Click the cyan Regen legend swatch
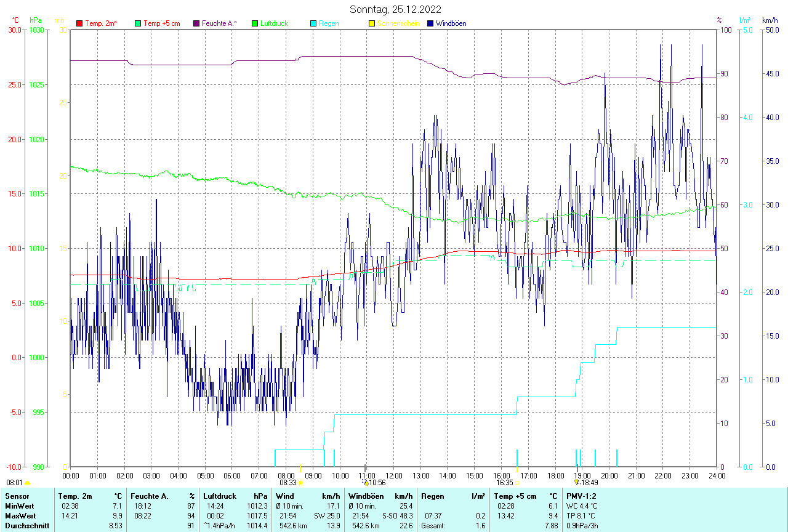Image resolution: width=788 pixels, height=532 pixels. tap(313, 23)
